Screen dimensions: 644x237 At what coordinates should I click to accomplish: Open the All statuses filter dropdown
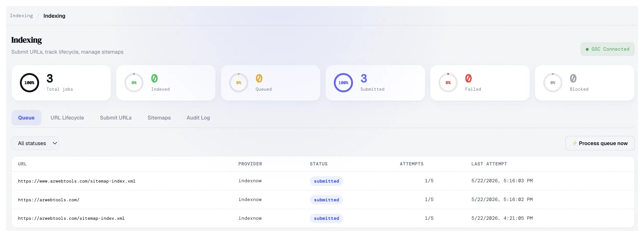tap(35, 143)
